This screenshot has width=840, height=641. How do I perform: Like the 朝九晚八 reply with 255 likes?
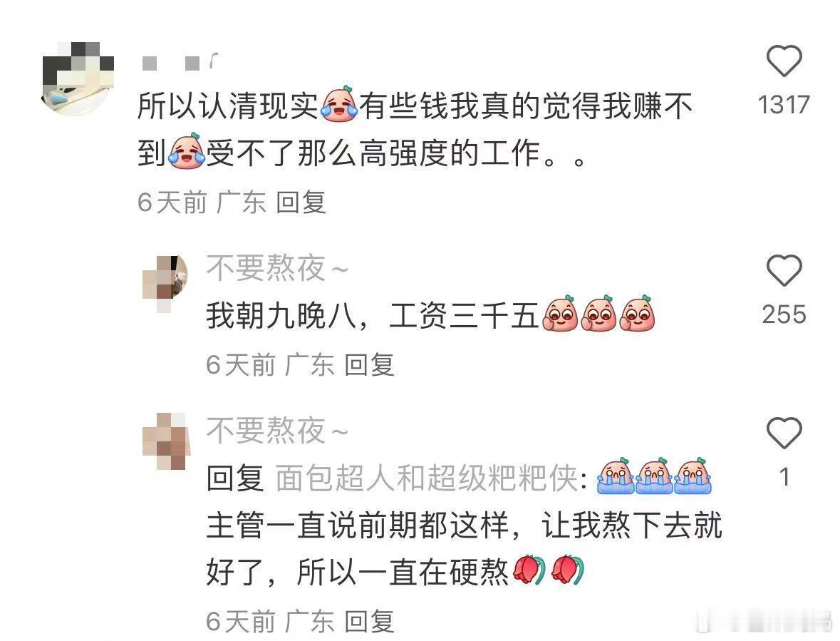coord(784,271)
